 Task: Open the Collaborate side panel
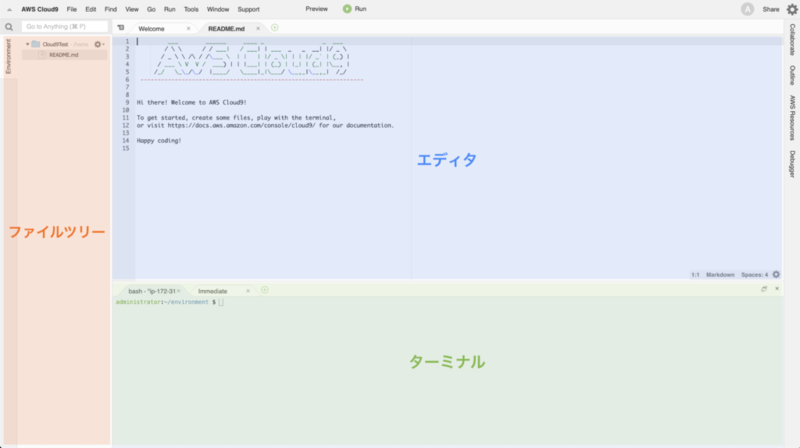coord(792,40)
